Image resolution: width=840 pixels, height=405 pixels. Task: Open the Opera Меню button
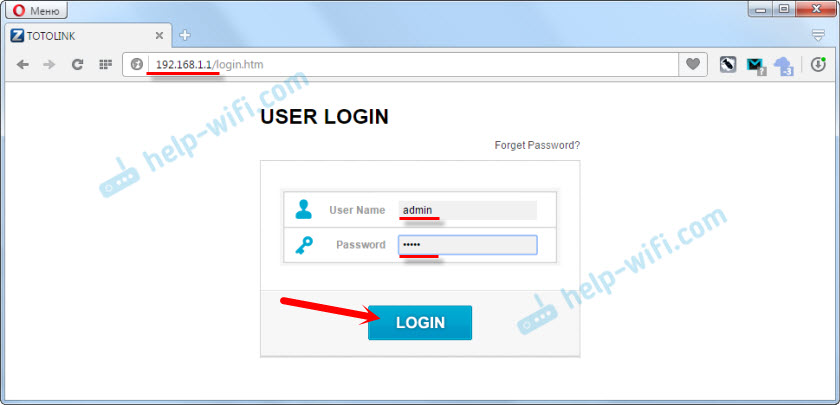(x=36, y=11)
